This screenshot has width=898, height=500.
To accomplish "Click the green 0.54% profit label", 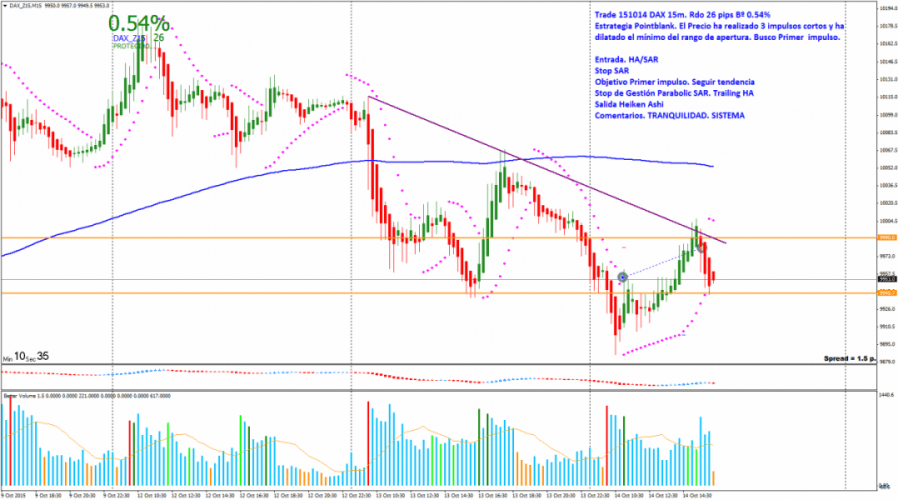I will (x=138, y=23).
